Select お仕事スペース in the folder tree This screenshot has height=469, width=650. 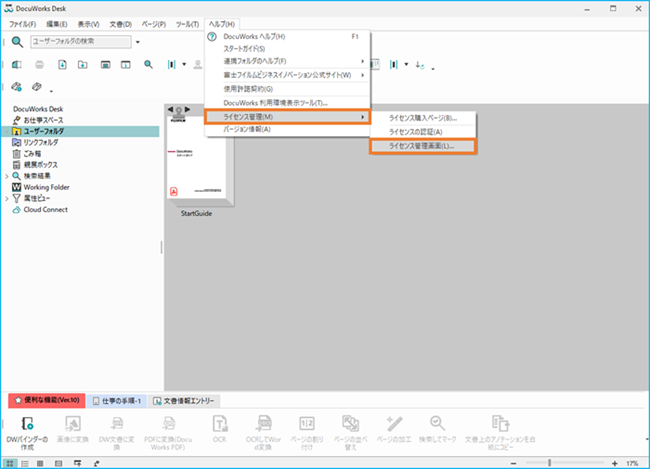[39, 120]
